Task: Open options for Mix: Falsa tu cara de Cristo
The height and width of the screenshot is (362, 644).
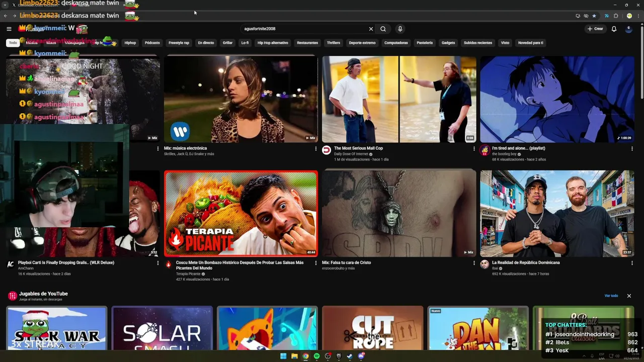Action: [474, 262]
